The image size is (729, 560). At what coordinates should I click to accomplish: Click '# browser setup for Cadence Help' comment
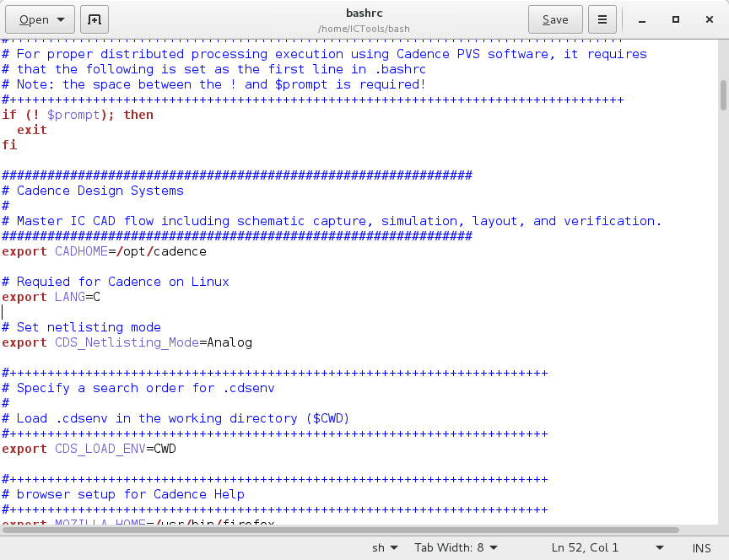coord(123,494)
